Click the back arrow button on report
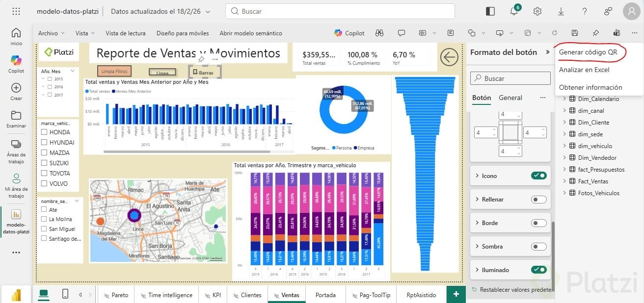The height and width of the screenshot is (303, 644). [x=449, y=57]
